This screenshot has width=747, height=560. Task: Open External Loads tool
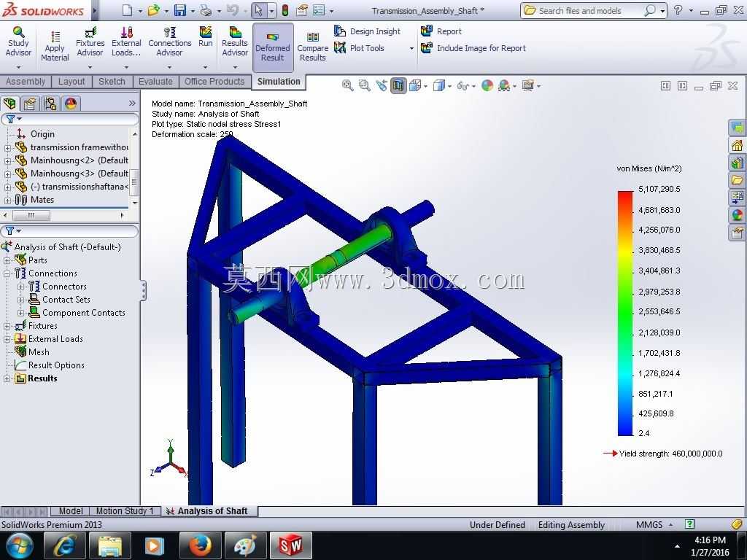(126, 42)
